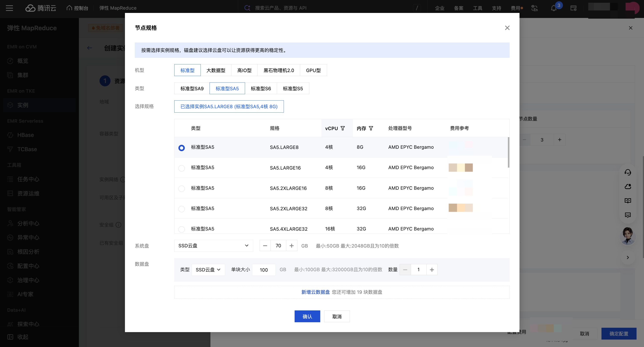Click the system disk size field
This screenshot has width=644, height=347.
278,246
